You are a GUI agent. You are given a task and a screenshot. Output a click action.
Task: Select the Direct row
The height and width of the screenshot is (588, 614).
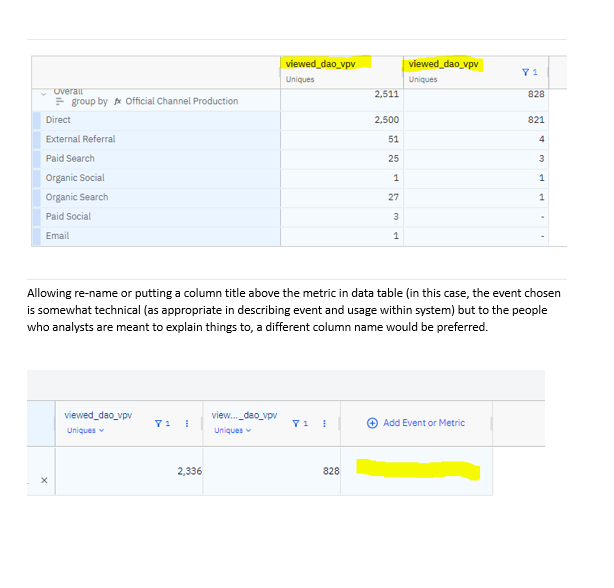coord(157,120)
